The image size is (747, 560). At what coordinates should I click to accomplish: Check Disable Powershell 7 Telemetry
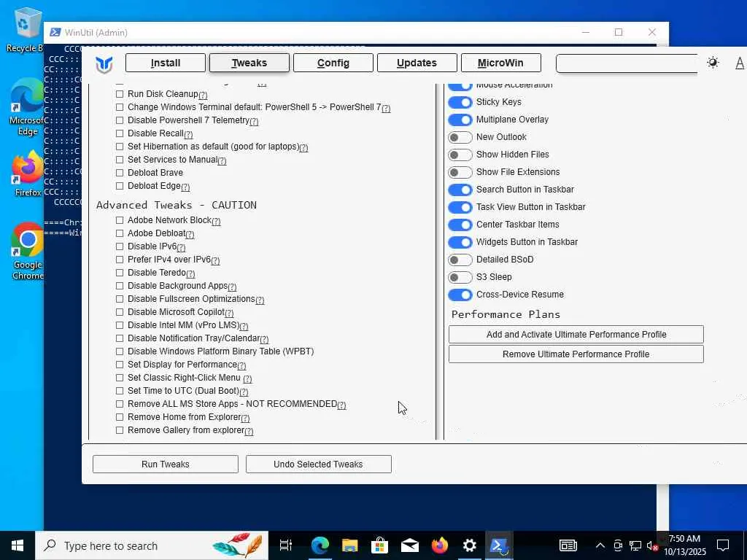click(x=120, y=120)
